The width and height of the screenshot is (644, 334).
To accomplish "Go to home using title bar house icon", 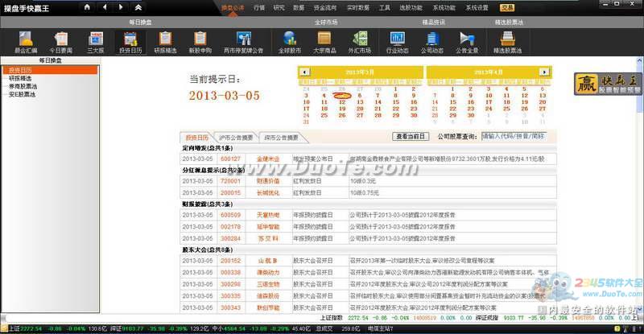I will [x=87, y=7].
